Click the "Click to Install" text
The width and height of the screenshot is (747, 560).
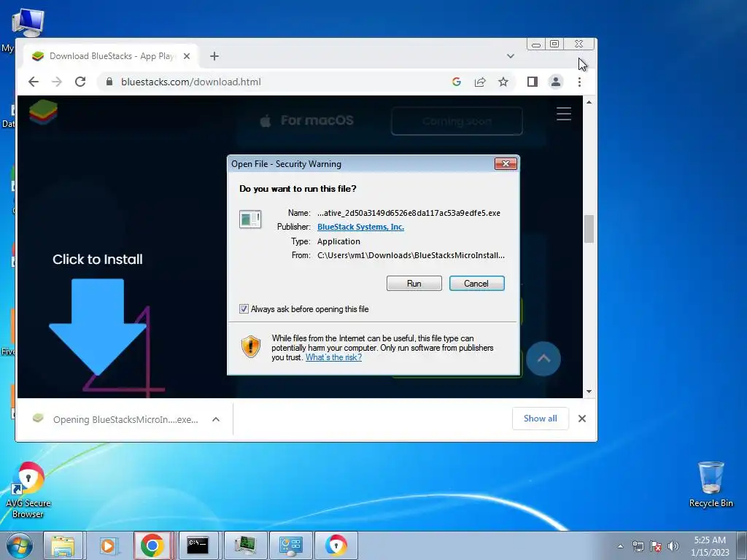pos(98,260)
